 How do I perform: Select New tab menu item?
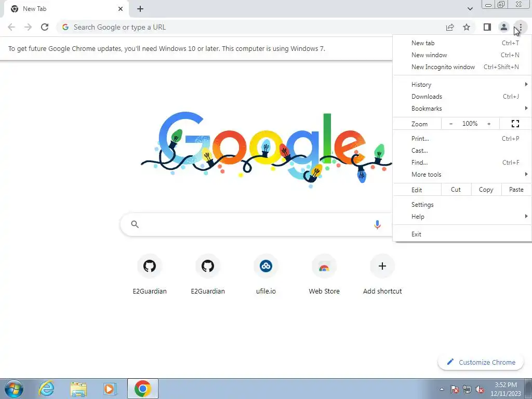[x=462, y=43]
